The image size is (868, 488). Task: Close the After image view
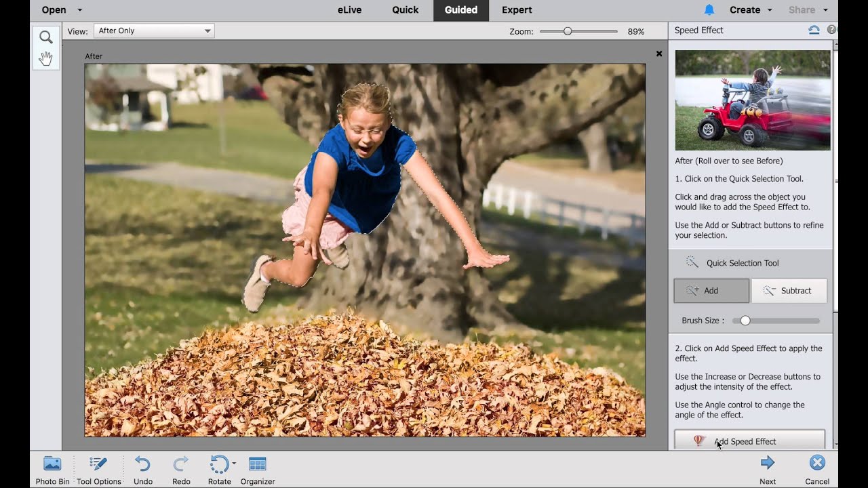point(659,54)
